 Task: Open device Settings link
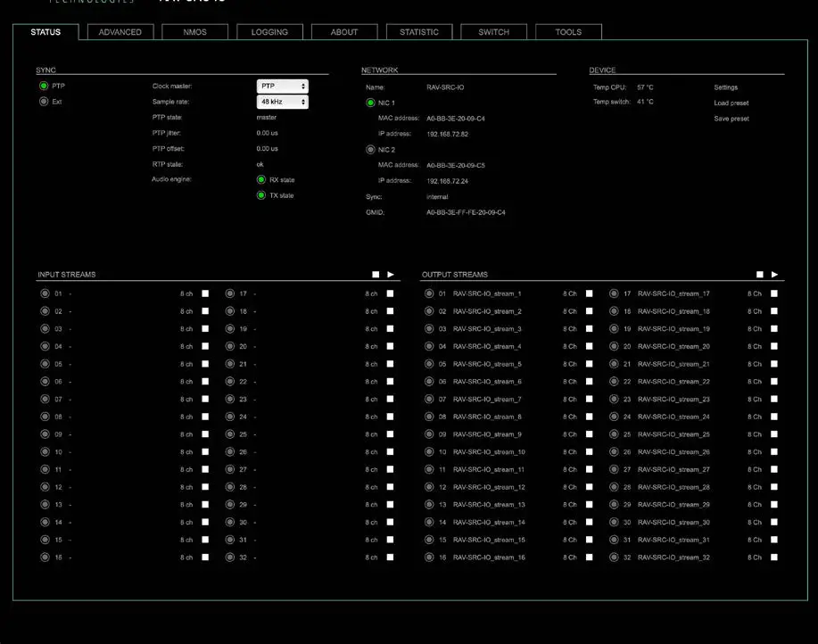(x=725, y=87)
